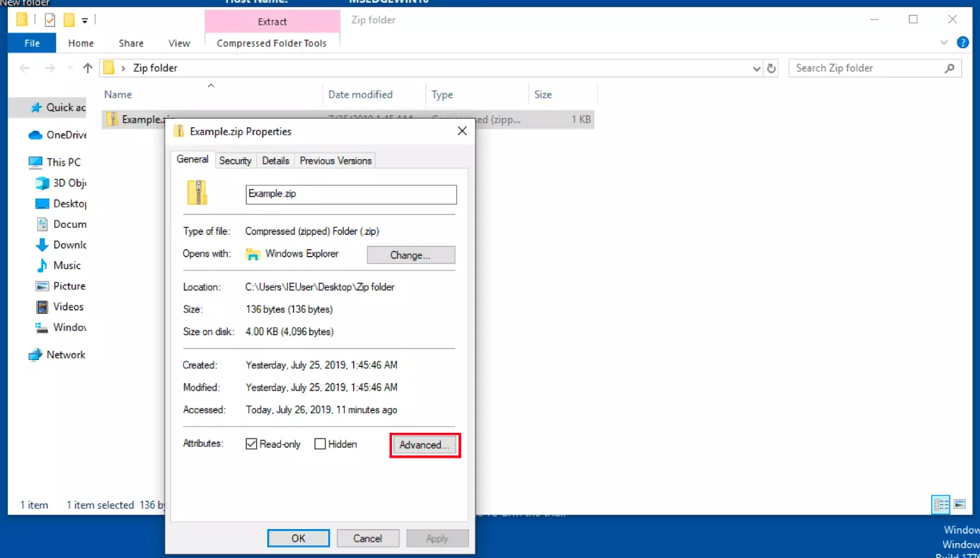Expand the ribbon using the chevron

coord(944,43)
